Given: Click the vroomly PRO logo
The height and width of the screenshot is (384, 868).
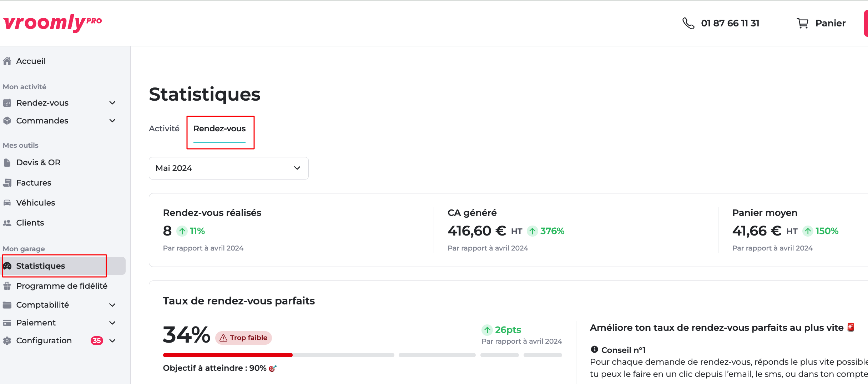Looking at the screenshot, I should tap(52, 23).
